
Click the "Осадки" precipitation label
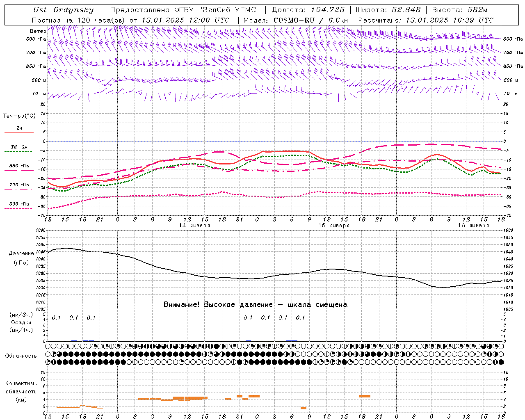point(21,322)
